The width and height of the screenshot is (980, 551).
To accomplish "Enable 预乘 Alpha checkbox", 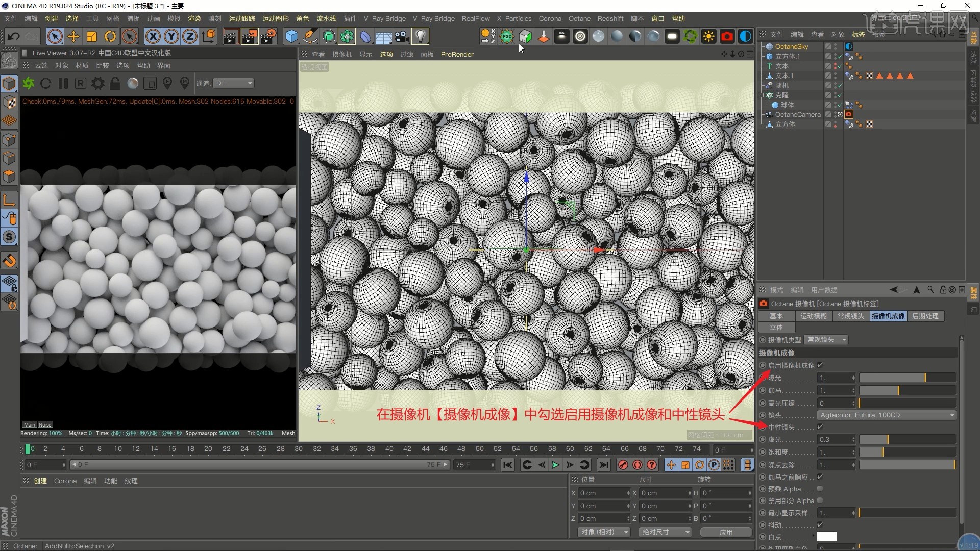I will (x=820, y=489).
